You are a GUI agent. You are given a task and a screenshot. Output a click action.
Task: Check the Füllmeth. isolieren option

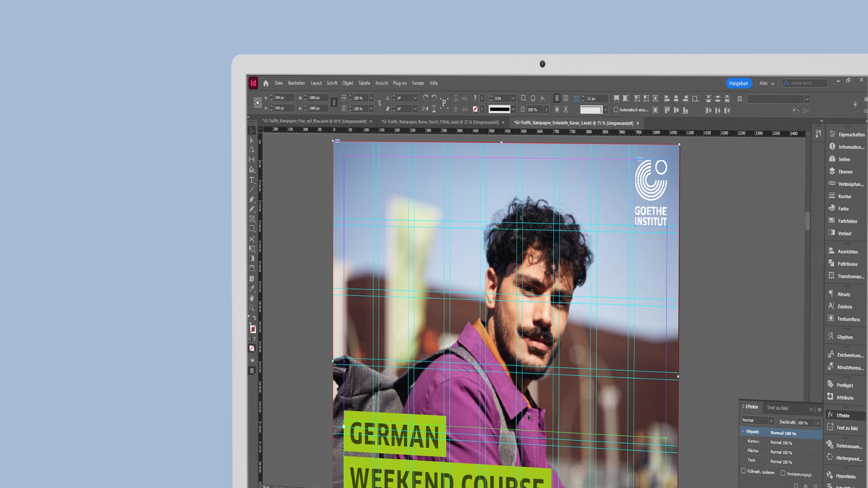tap(743, 471)
